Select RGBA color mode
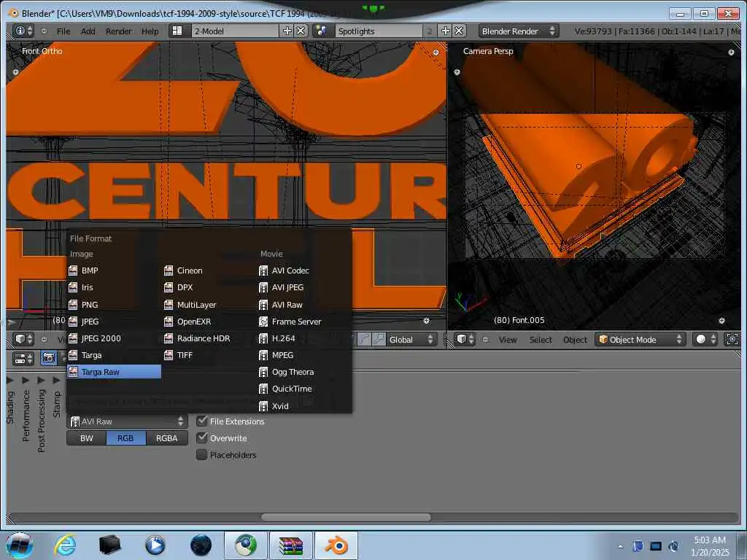747x560 pixels. 167,438
